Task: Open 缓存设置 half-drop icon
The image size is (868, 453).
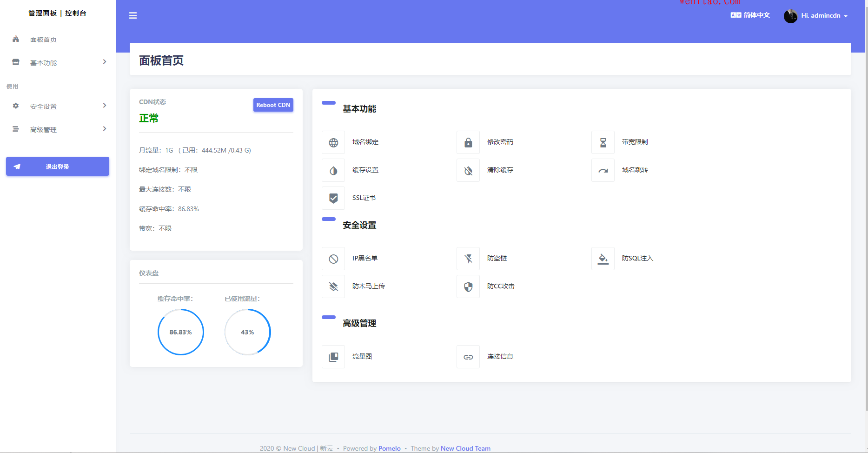Action: coord(333,170)
